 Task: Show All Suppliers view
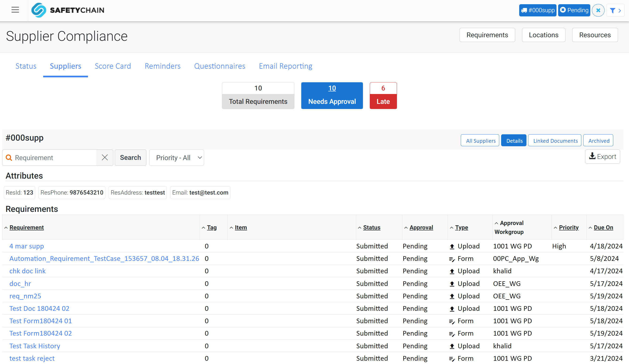(x=480, y=140)
